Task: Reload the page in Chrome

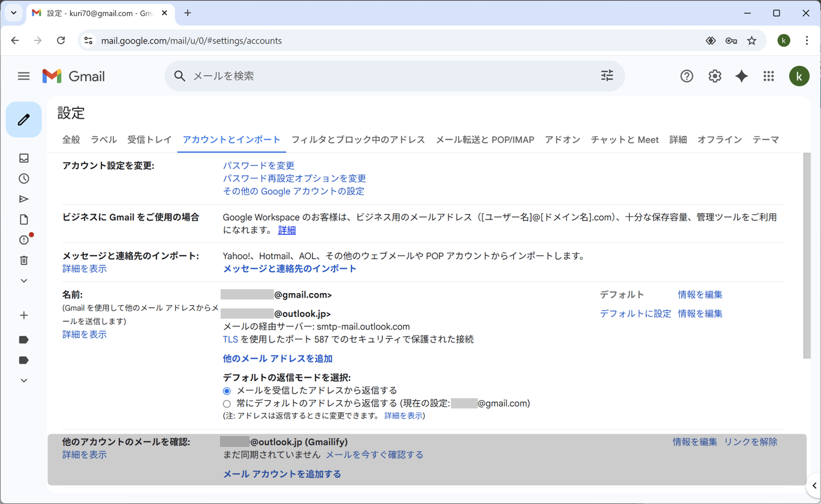Action: [x=61, y=40]
